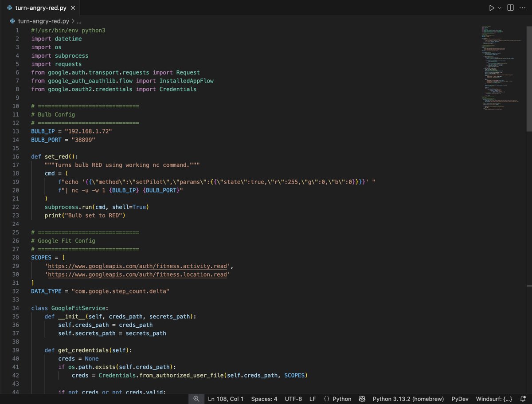Click the zoom magnifier status bar icon
The width and height of the screenshot is (532, 404).
tap(196, 399)
